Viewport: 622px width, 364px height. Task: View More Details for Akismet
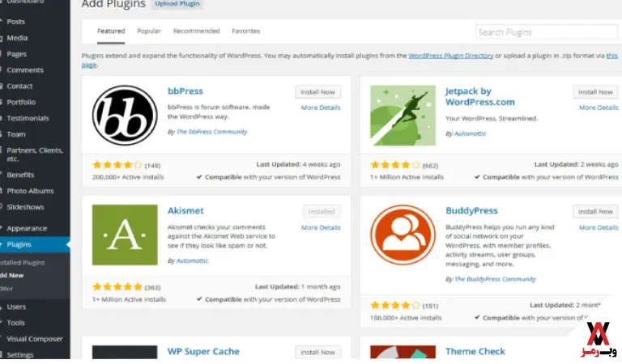click(x=321, y=227)
